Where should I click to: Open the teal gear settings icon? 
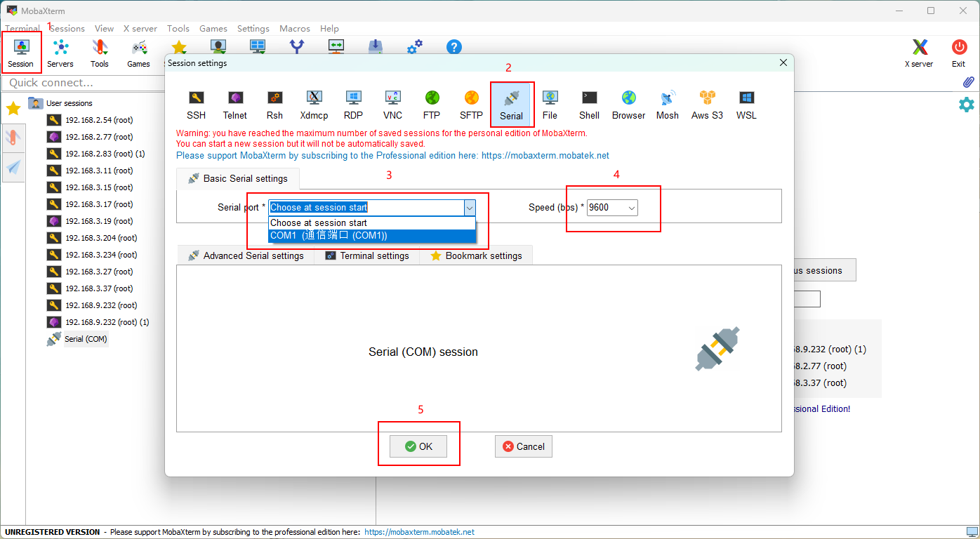coord(967,105)
